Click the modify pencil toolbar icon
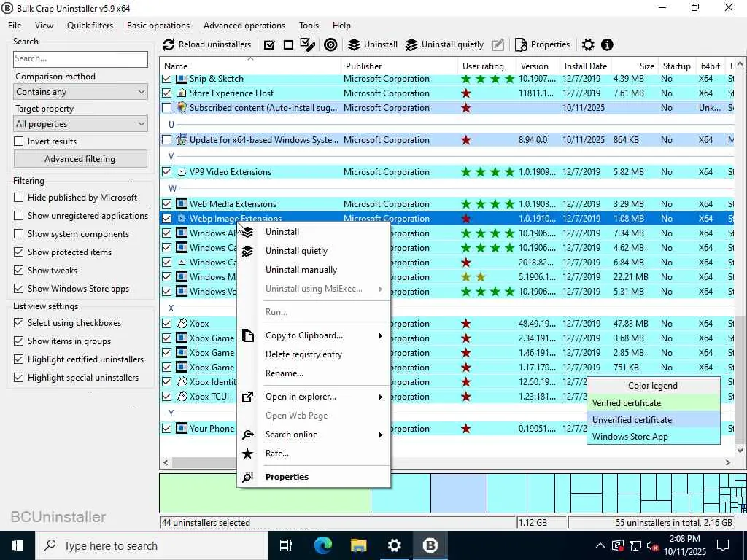747x560 pixels. (x=498, y=44)
